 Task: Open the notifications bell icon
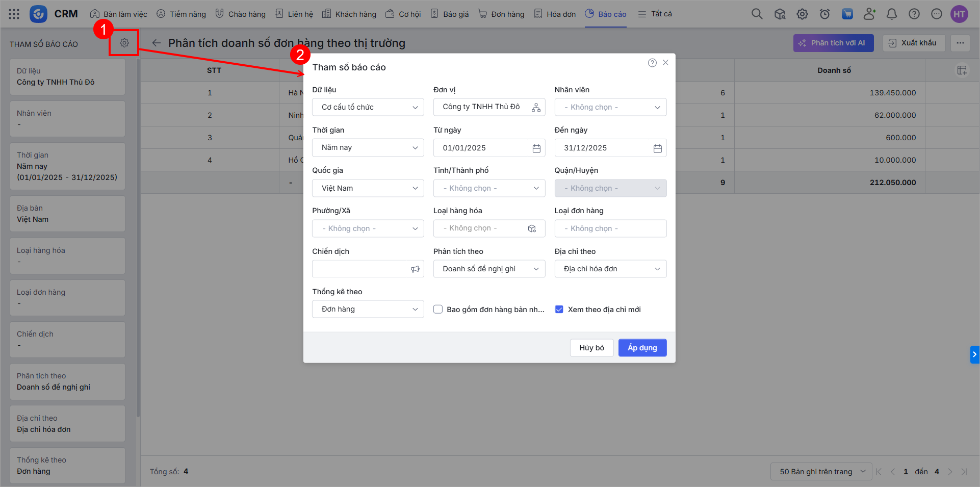pos(891,14)
